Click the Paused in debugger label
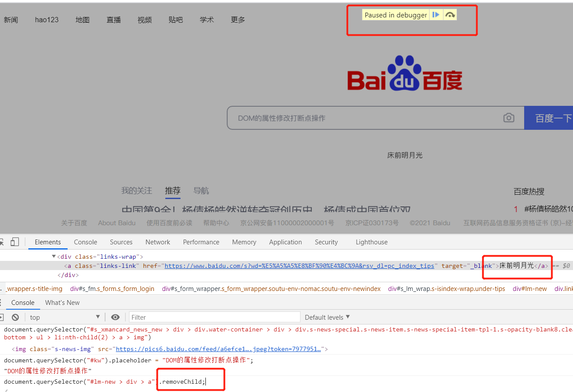This screenshot has height=392, width=573. 396,15
